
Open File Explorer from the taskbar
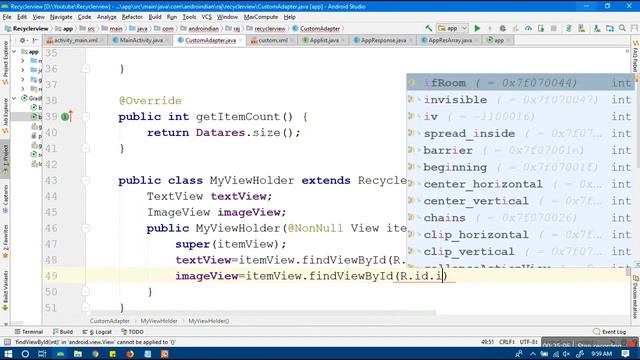click(78, 354)
